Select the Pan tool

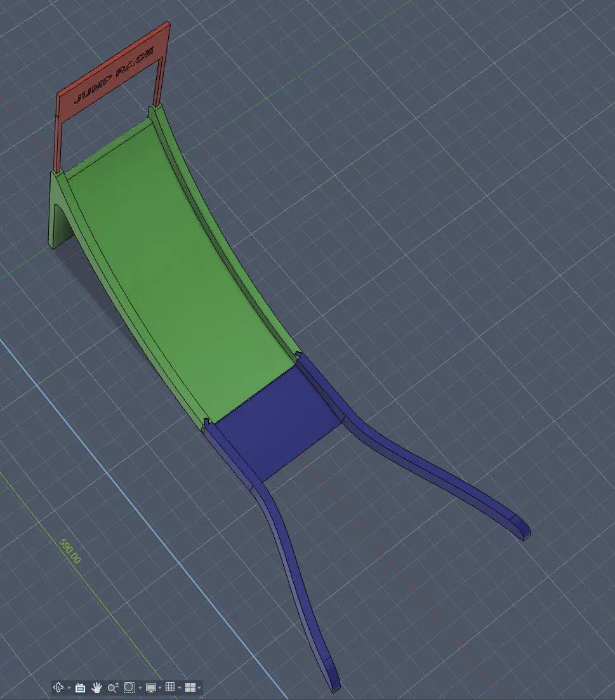[x=96, y=687]
